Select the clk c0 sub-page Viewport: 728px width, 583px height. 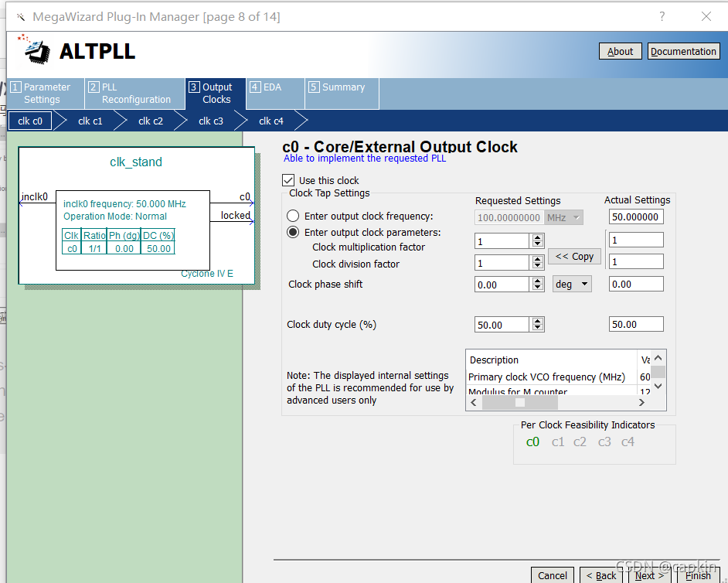30,121
